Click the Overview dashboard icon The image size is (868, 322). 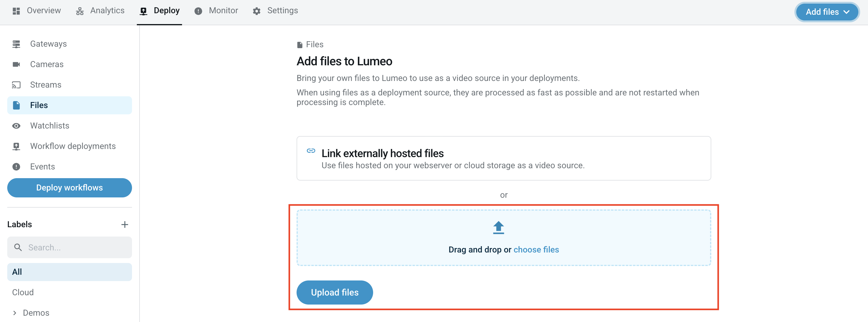(16, 11)
